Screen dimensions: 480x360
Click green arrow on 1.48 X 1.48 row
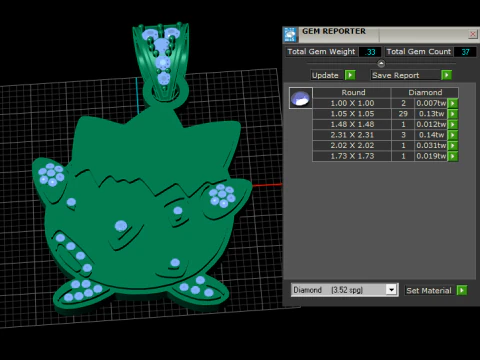tap(453, 125)
